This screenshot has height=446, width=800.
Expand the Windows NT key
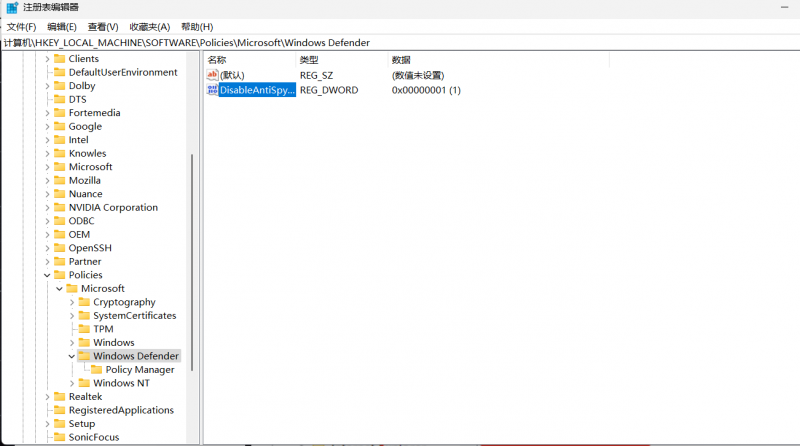72,383
